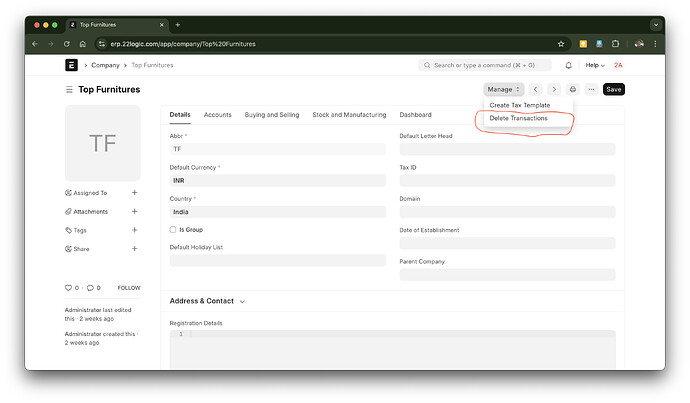
Task: Open the Help dropdown
Action: click(595, 65)
